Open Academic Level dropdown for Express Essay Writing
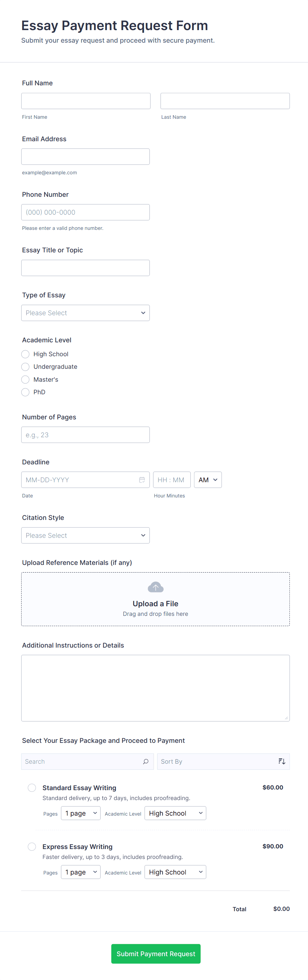The width and height of the screenshot is (308, 980). [x=175, y=872]
